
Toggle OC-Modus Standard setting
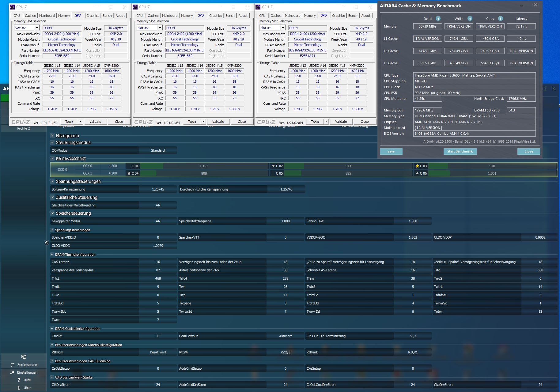click(x=158, y=150)
